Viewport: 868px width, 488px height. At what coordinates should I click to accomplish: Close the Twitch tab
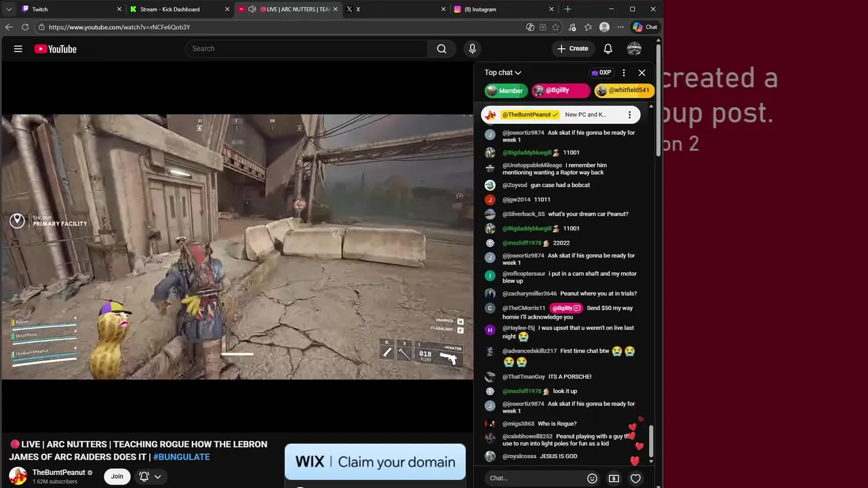click(119, 9)
